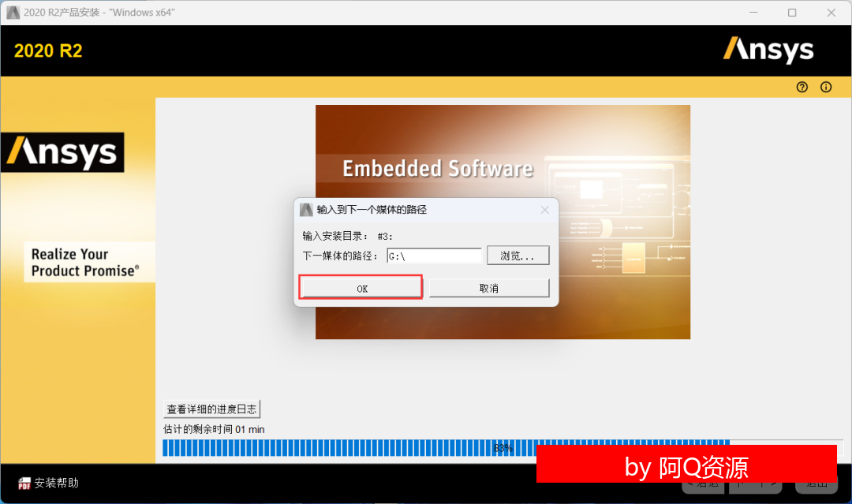Click the 下一媒体的路径 text field
This screenshot has width=852, height=504.
[434, 256]
